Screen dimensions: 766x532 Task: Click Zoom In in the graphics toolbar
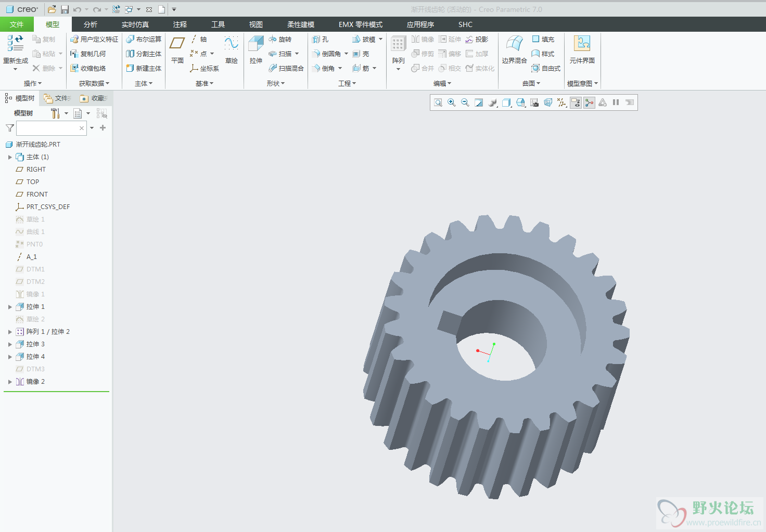tap(452, 102)
